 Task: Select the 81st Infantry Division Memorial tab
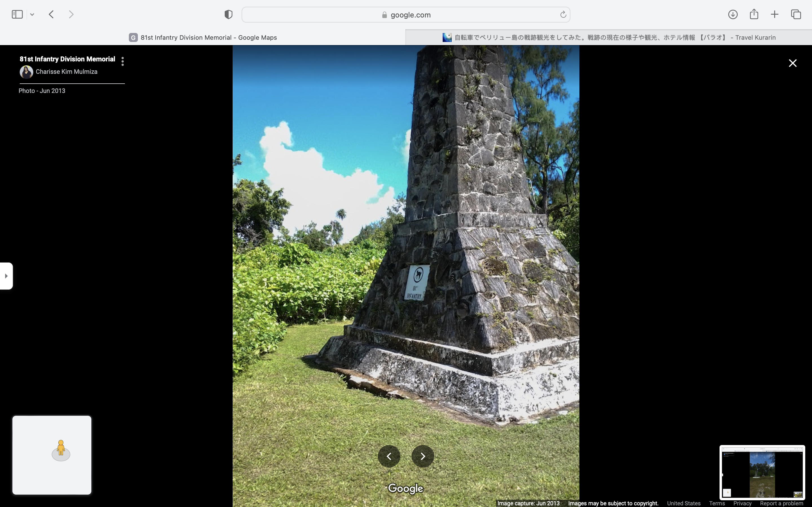203,37
